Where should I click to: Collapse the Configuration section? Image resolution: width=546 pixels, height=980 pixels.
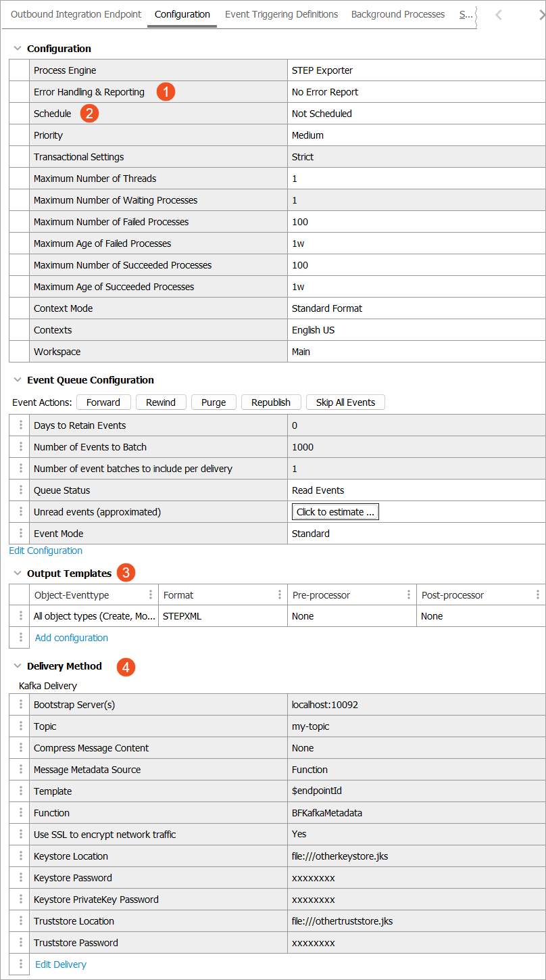pyautogui.click(x=18, y=49)
